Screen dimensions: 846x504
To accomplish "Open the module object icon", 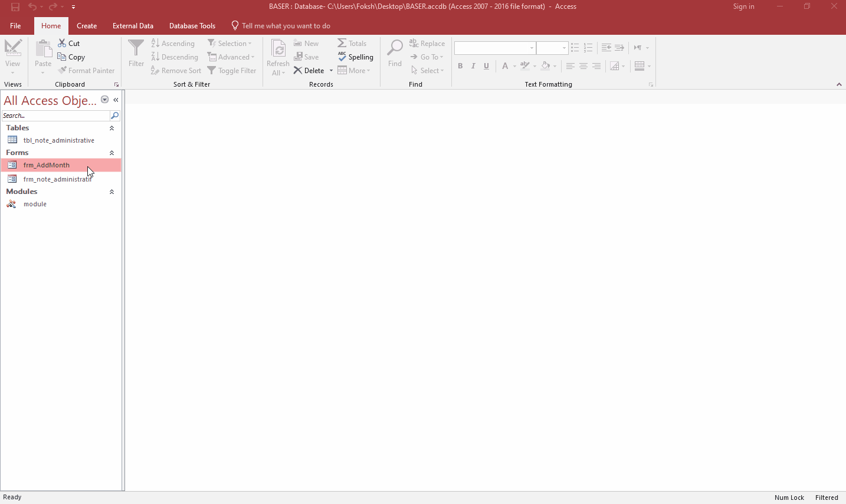I will (12, 204).
